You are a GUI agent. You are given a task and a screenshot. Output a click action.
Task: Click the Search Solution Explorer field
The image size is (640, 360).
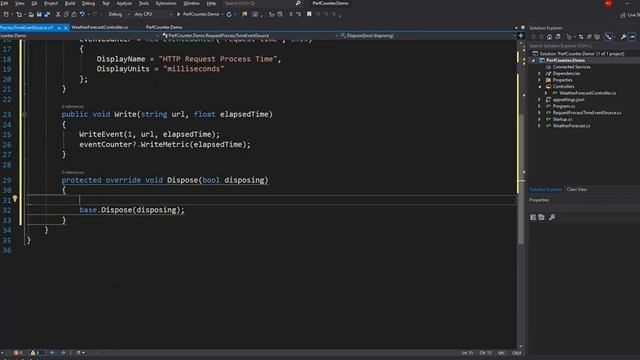(583, 46)
